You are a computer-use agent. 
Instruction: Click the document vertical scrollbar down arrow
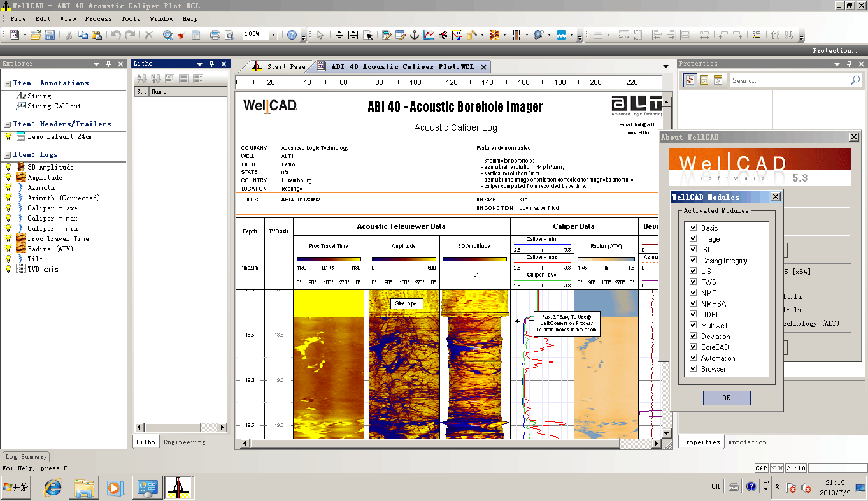pyautogui.click(x=667, y=433)
